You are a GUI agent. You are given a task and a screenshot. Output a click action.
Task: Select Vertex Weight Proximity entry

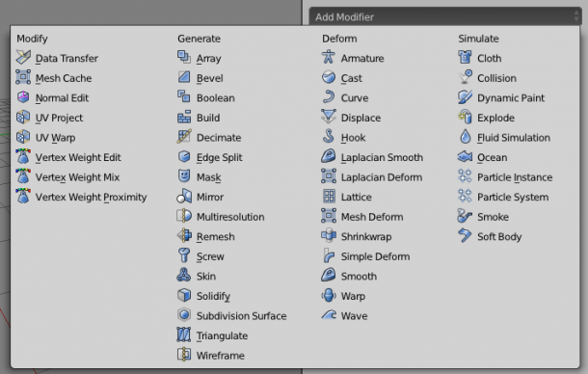point(81,197)
